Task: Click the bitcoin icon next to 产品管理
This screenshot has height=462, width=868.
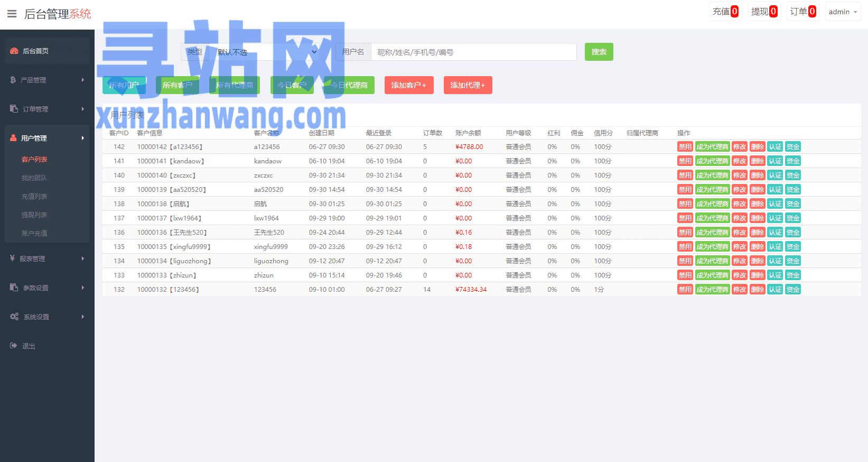Action: click(13, 80)
